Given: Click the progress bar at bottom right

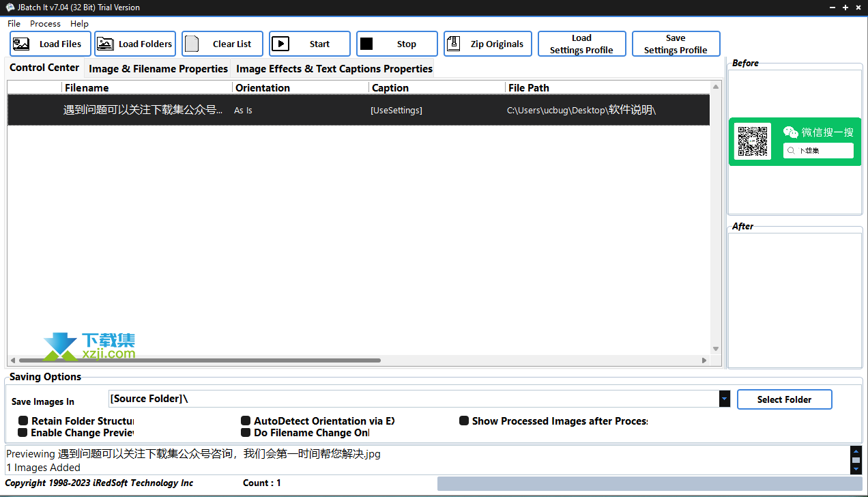Looking at the screenshot, I should coord(649,483).
